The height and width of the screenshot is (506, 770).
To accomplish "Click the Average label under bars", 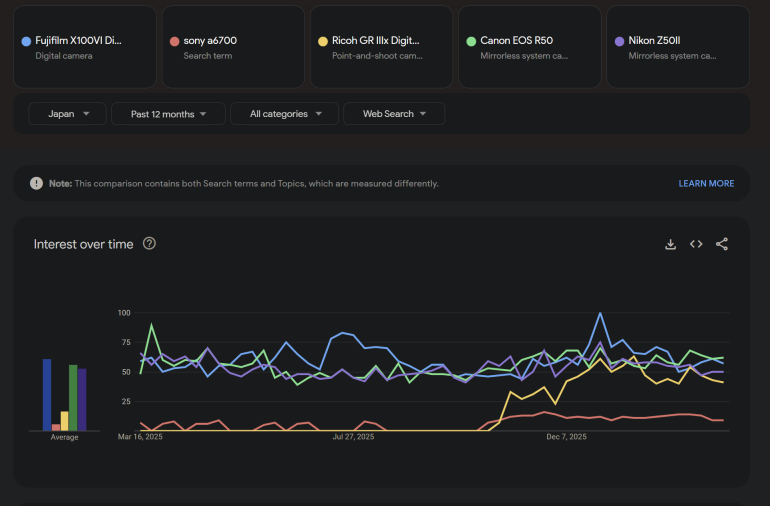I will pyautogui.click(x=64, y=437).
